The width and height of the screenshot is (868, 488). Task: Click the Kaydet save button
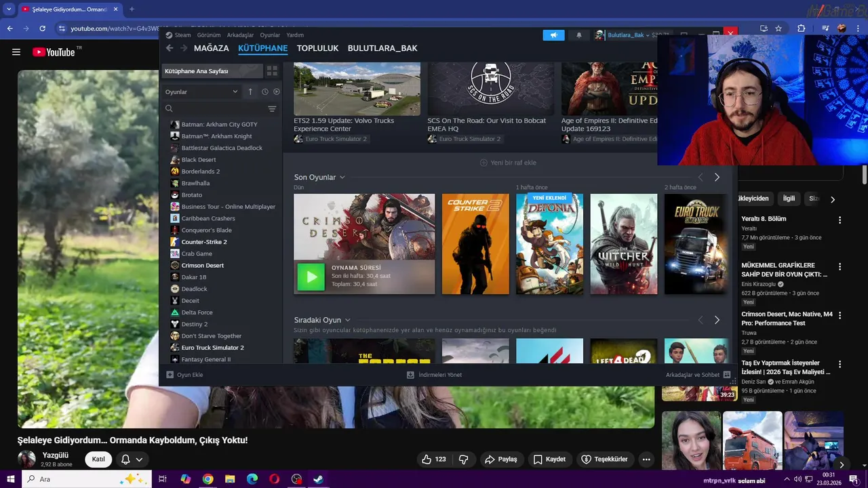(x=549, y=460)
